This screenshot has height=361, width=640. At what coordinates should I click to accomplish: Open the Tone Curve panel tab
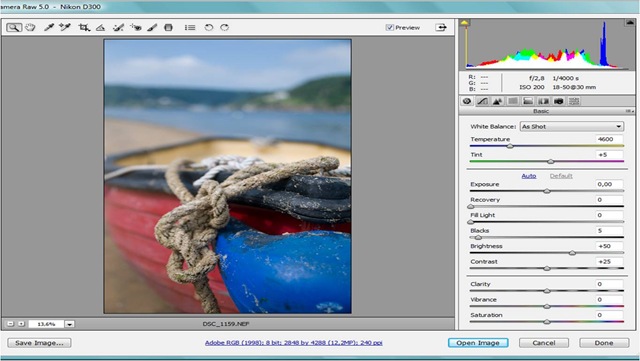(482, 101)
